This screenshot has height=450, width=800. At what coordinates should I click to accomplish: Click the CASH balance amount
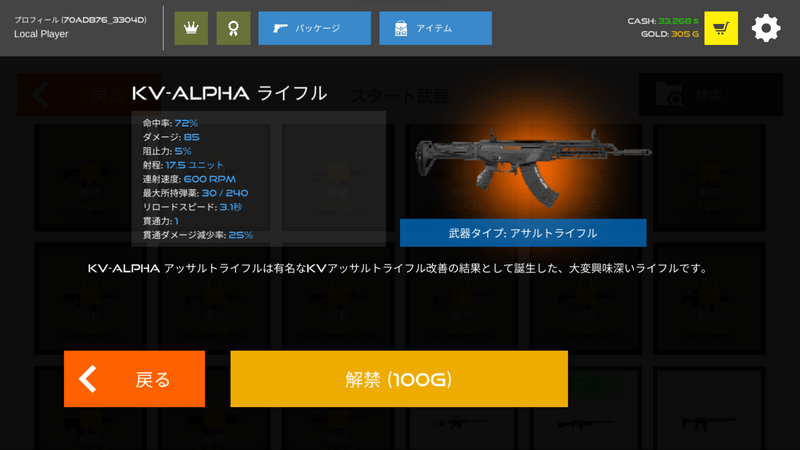(678, 21)
